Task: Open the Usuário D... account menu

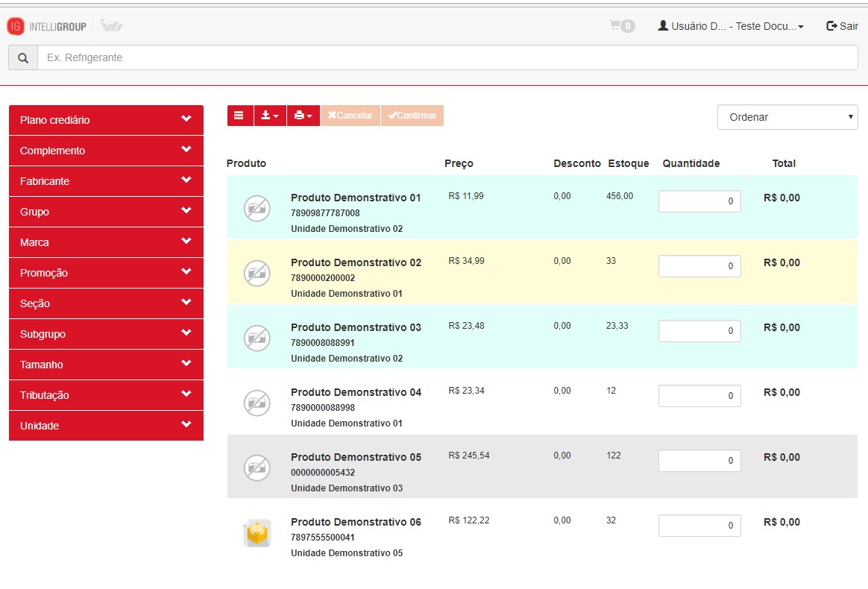Action: click(731, 26)
